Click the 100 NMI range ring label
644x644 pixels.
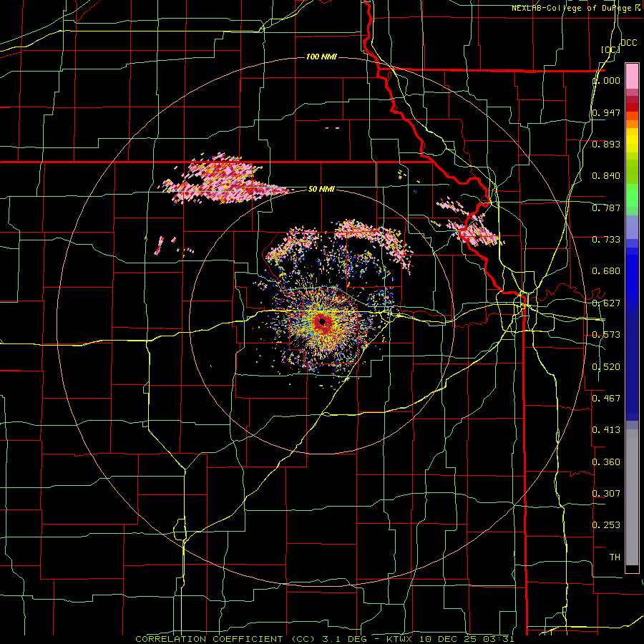[321, 57]
